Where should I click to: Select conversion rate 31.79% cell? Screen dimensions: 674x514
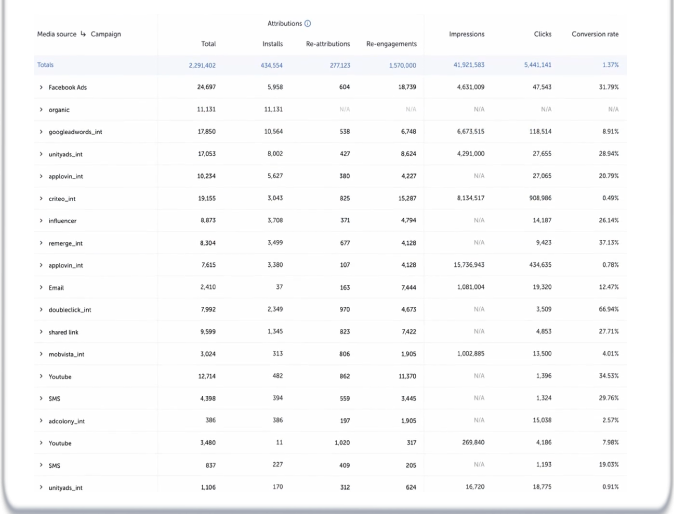coord(609,87)
